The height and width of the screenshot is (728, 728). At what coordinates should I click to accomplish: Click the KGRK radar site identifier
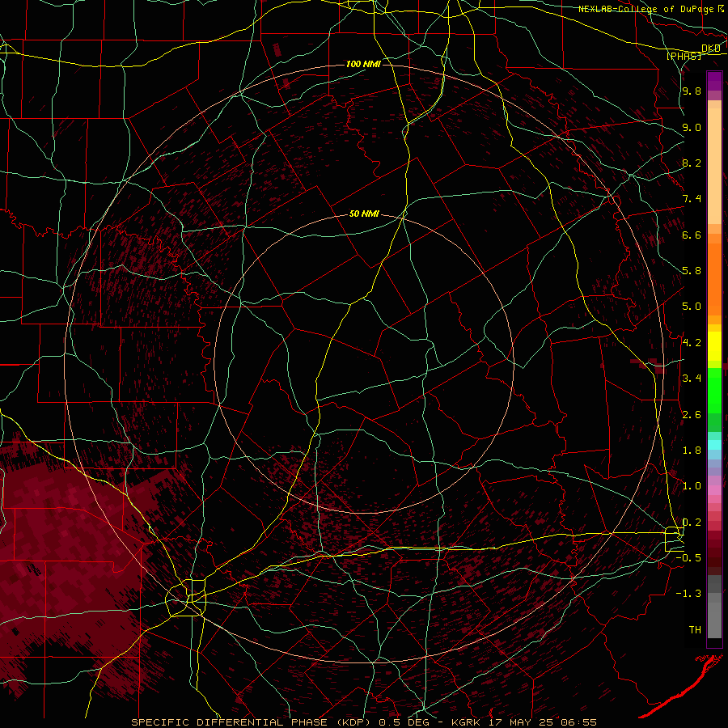tap(466, 722)
